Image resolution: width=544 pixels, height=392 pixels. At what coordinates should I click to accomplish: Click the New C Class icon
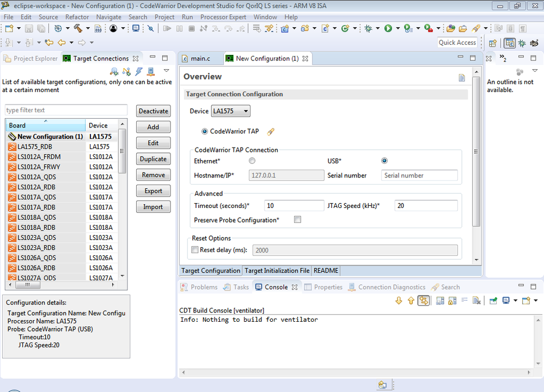coord(345,28)
